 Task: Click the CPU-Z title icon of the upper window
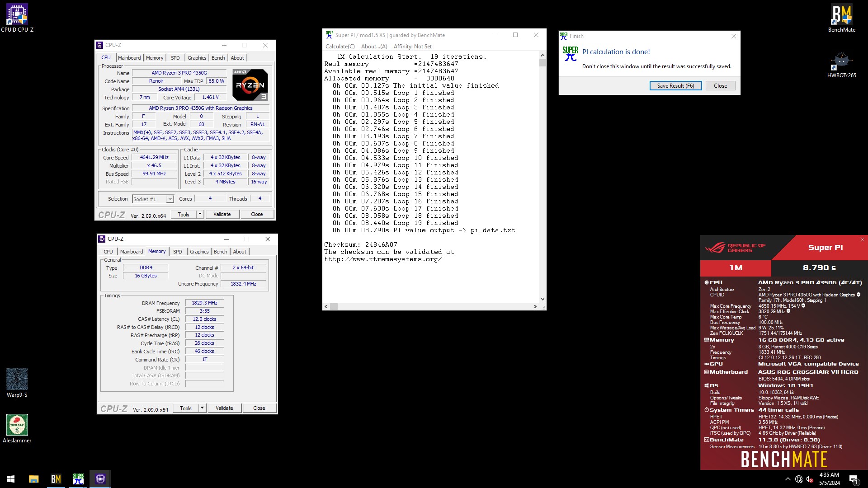tap(100, 45)
